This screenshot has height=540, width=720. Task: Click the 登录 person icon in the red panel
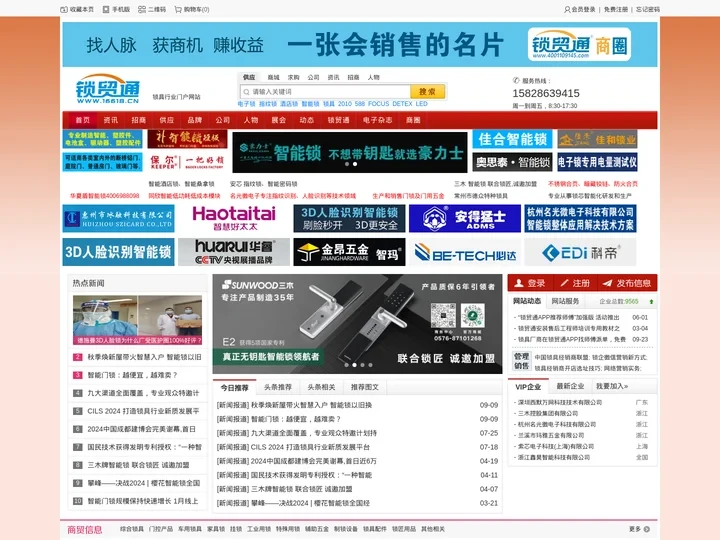[x=519, y=283]
